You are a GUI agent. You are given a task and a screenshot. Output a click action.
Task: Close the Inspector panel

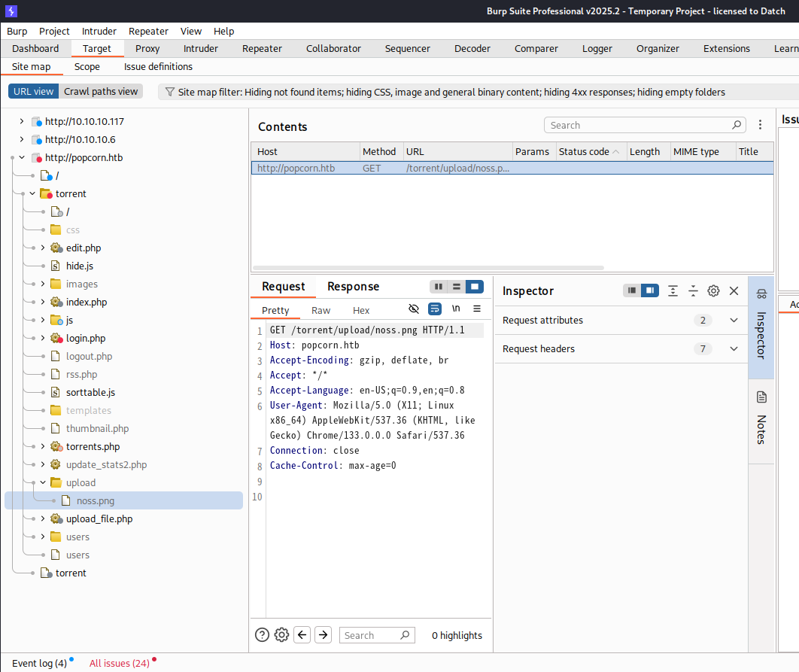734,290
